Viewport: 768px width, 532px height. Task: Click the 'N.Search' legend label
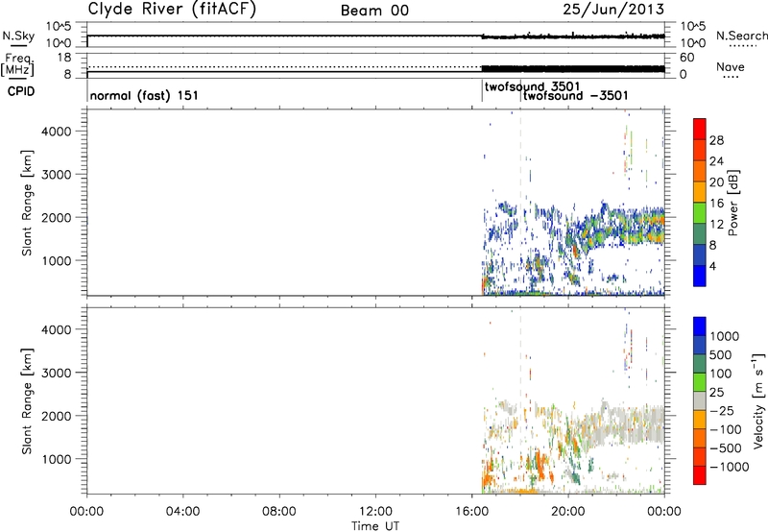741,36
